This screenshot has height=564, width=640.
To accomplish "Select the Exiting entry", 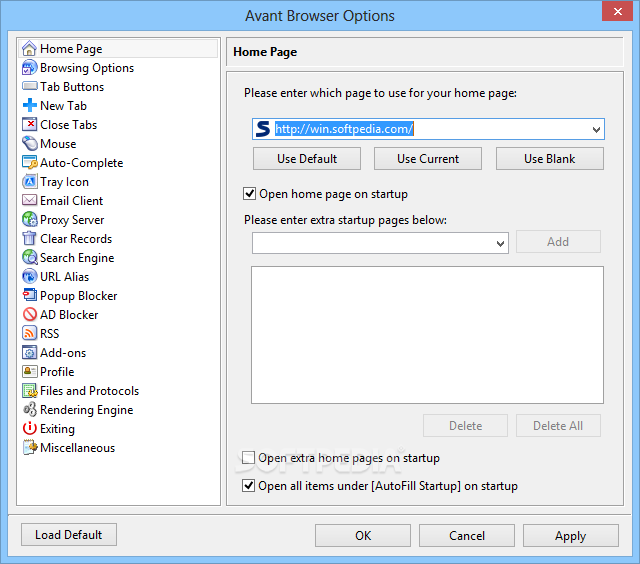I will click(57, 429).
